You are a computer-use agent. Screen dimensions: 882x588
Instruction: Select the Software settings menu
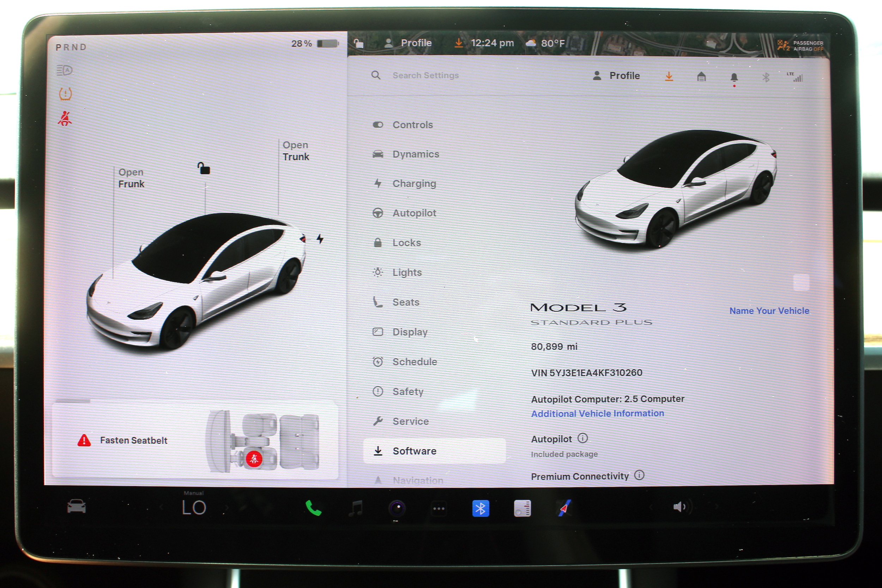point(434,451)
